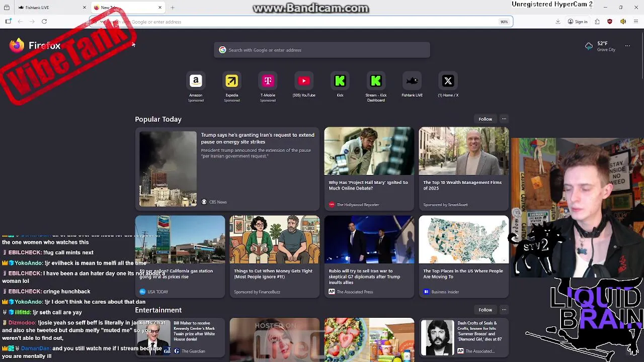Viewport: 644px width, 362px height.
Task: Open Dash Crofts Seals & Crofts article
Action: (x=463, y=338)
